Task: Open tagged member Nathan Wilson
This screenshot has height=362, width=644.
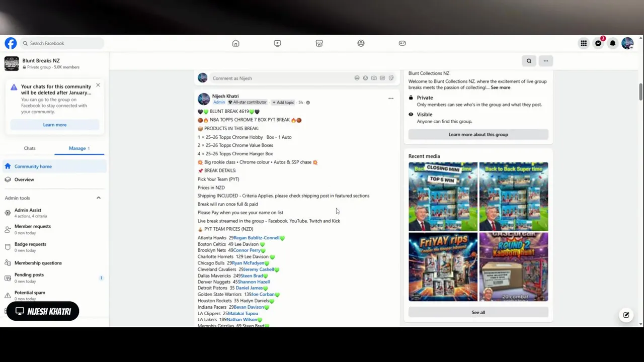Action: (242, 320)
